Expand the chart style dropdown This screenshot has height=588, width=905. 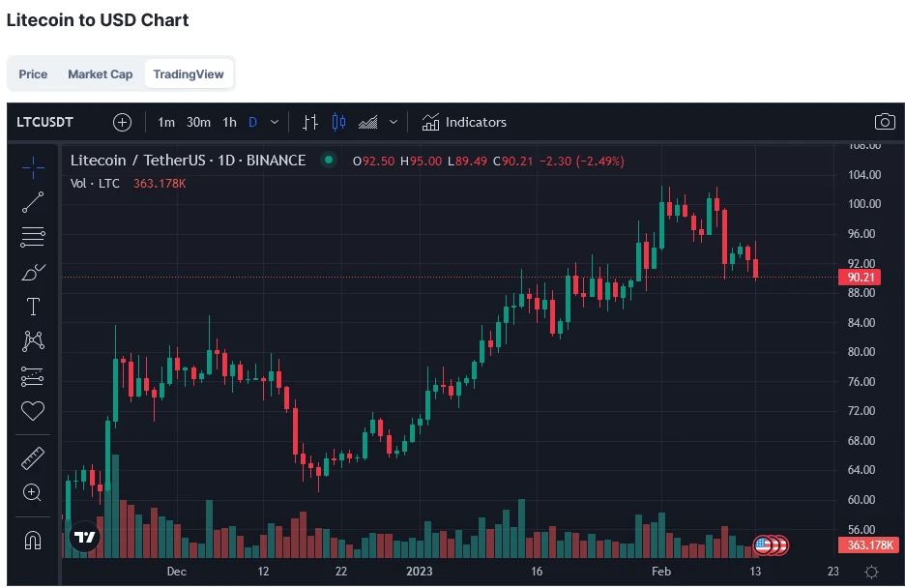tap(394, 122)
